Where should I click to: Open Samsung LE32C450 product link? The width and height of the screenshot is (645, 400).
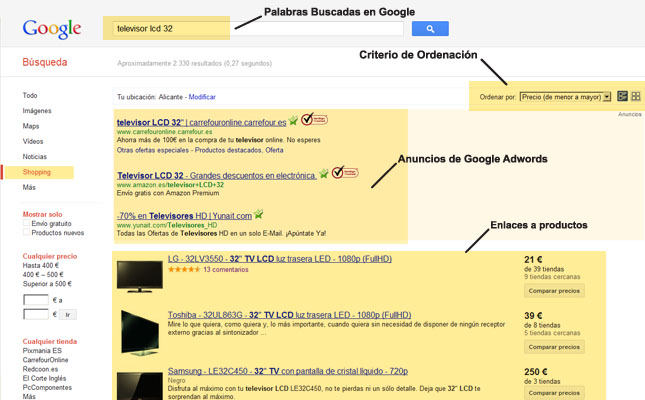tap(288, 371)
